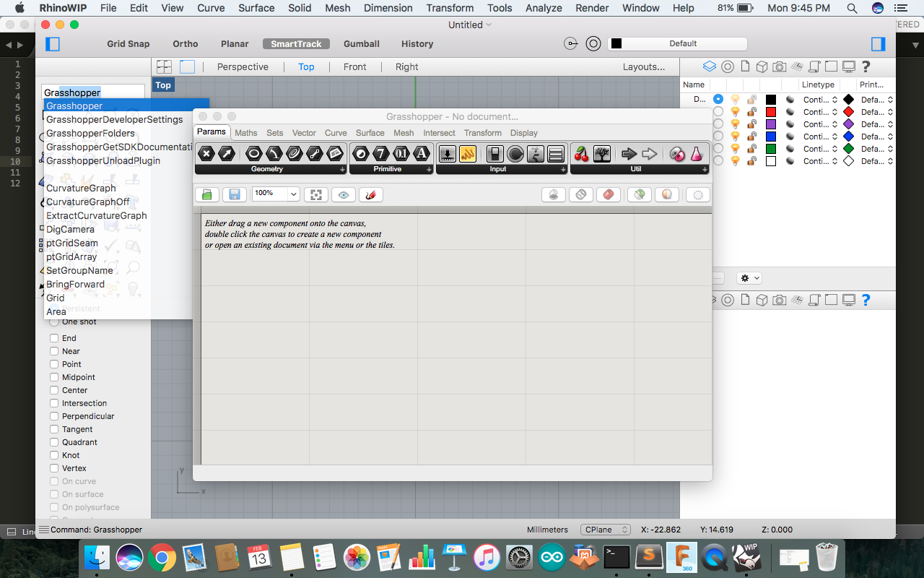Expand the Input group panel arrow
This screenshot has height=578, width=924.
coord(564,169)
